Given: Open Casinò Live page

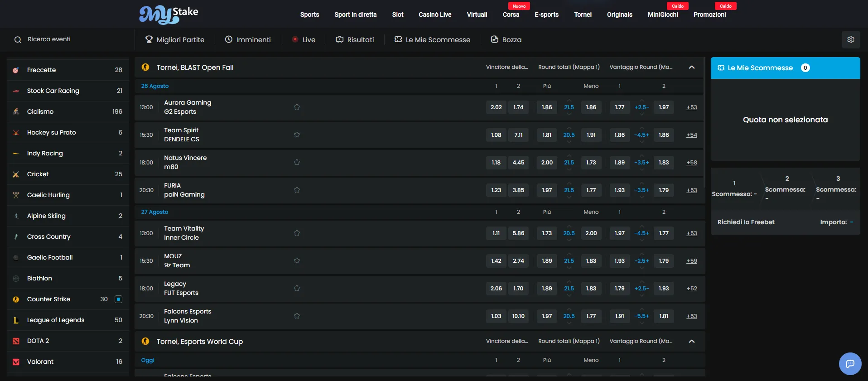Looking at the screenshot, I should coord(435,14).
